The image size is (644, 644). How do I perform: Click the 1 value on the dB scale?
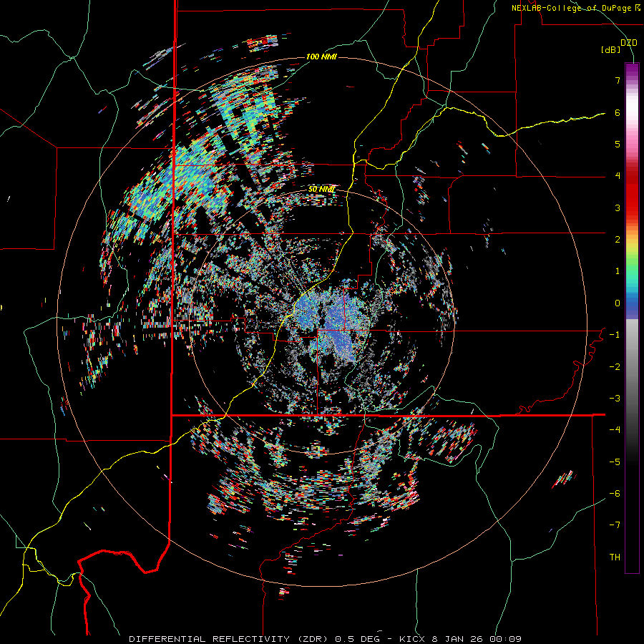pyautogui.click(x=618, y=271)
